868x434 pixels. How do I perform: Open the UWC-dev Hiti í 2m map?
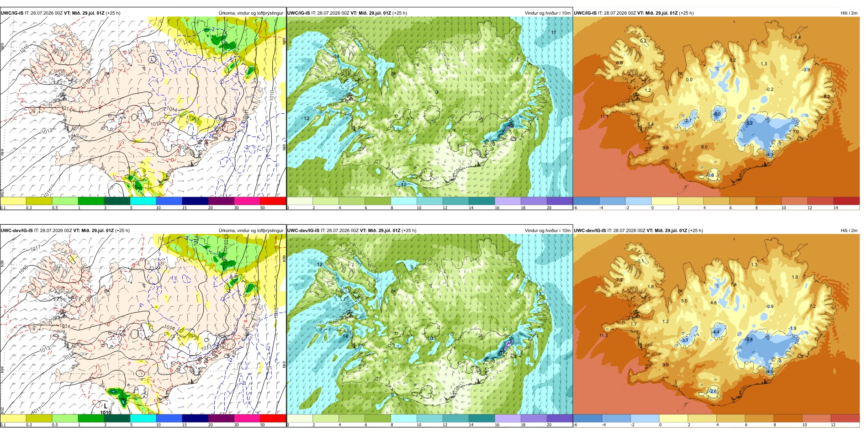click(x=716, y=324)
